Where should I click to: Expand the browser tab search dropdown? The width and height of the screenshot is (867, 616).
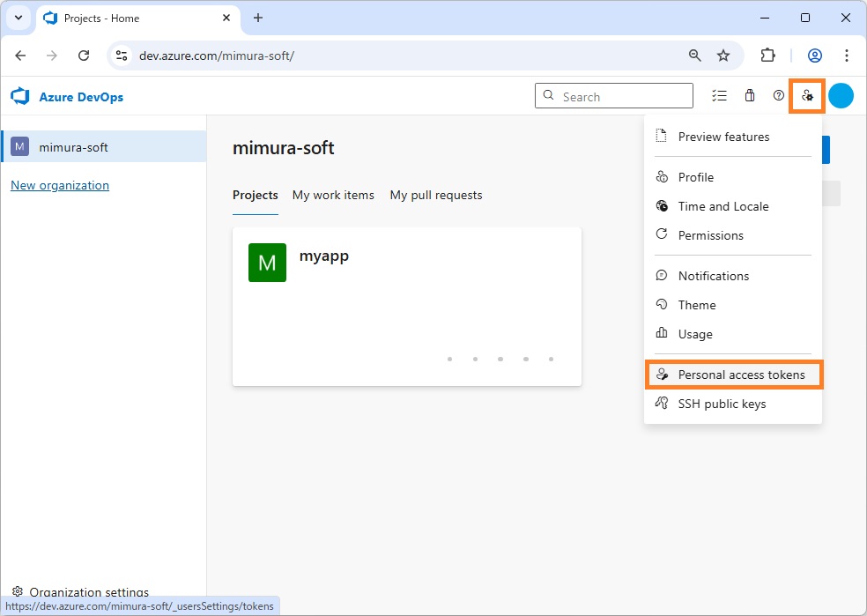coord(19,18)
